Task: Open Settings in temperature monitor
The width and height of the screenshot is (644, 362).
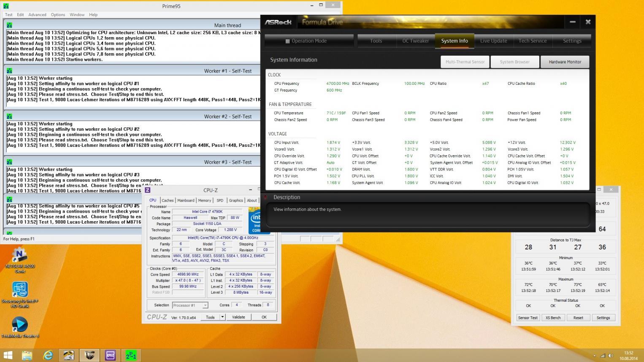Action: point(603,318)
